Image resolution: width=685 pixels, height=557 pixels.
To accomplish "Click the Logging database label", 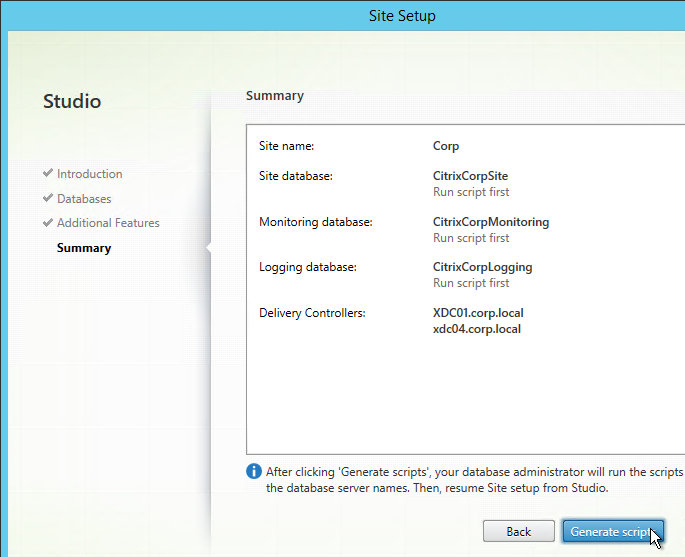I will point(308,267).
